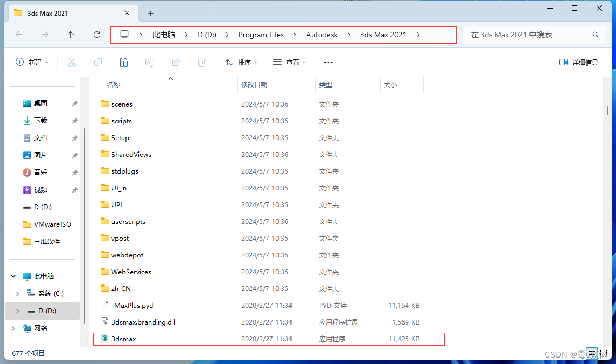The image size is (616, 364).
Task: Toggle the 详细信息 details pane
Action: click(x=578, y=62)
